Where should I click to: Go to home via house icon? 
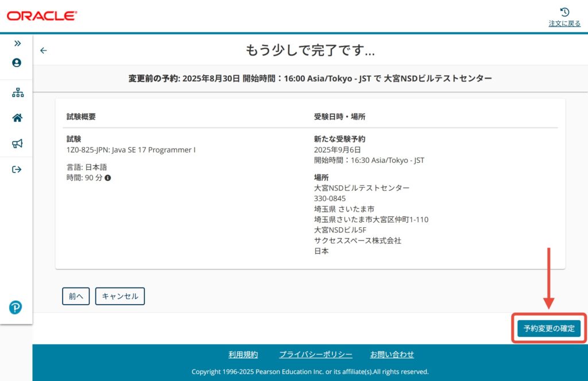[17, 118]
